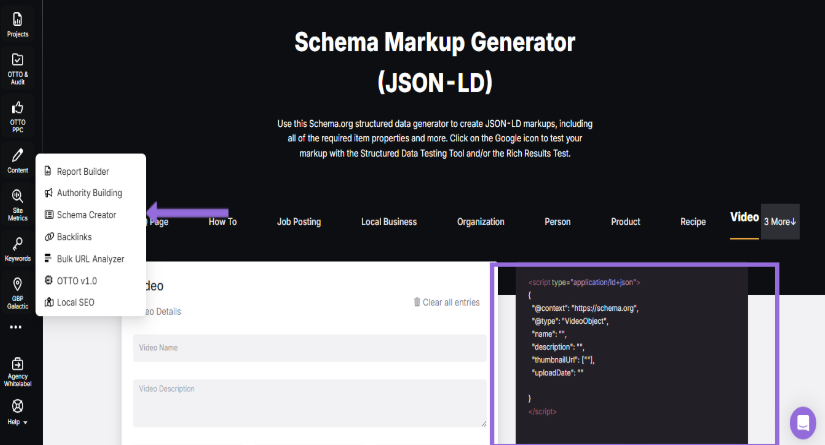Click the Video Name input field
This screenshot has height=445, width=825.
coord(309,348)
